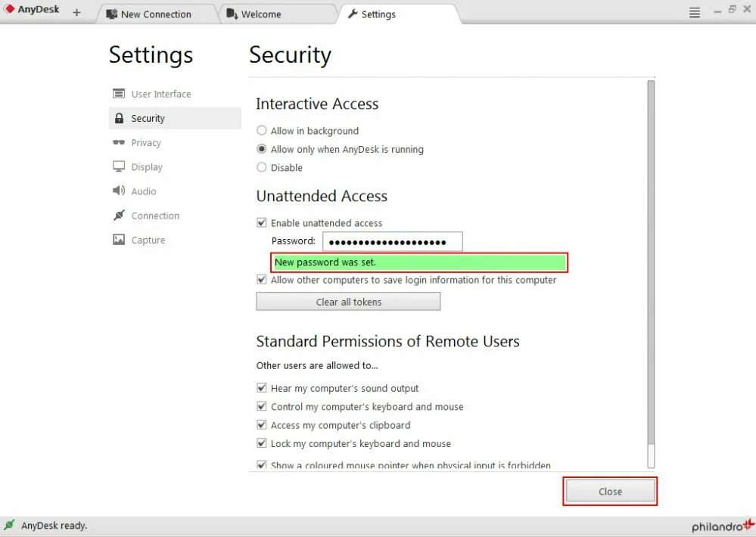Screen dimensions: 756x537
Task: Click the Other users are allowed to text
Action: [x=317, y=365]
